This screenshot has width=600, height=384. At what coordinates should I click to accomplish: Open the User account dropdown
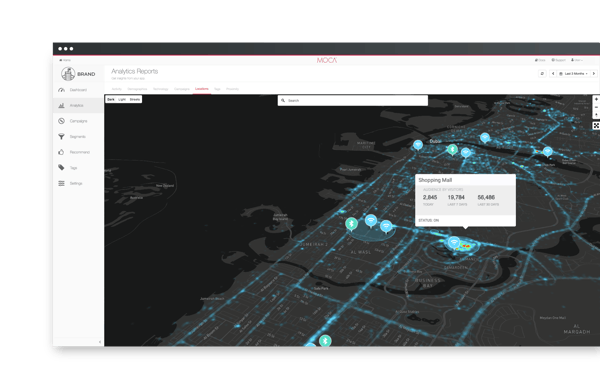click(x=577, y=60)
